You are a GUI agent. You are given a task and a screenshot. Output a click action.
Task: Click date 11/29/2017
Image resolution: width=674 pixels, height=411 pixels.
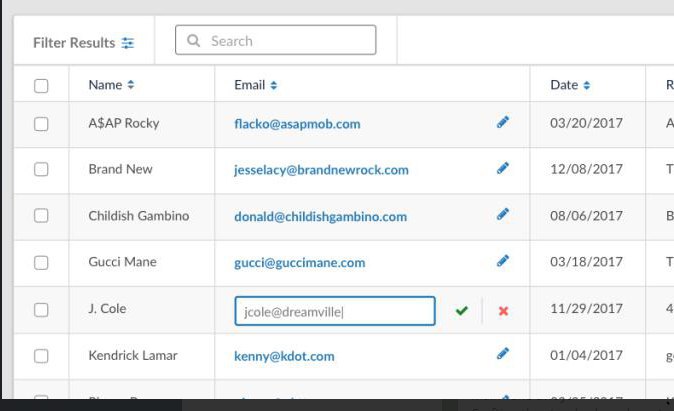(586, 309)
